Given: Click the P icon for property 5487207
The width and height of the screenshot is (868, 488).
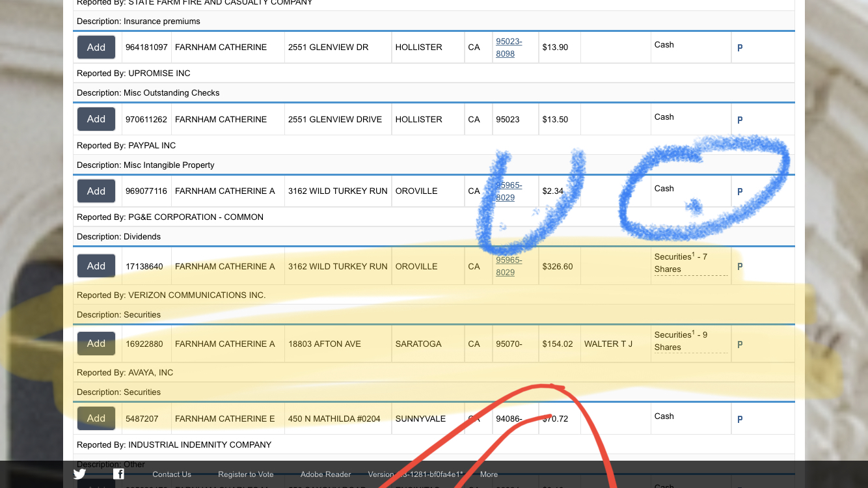Looking at the screenshot, I should [740, 419].
